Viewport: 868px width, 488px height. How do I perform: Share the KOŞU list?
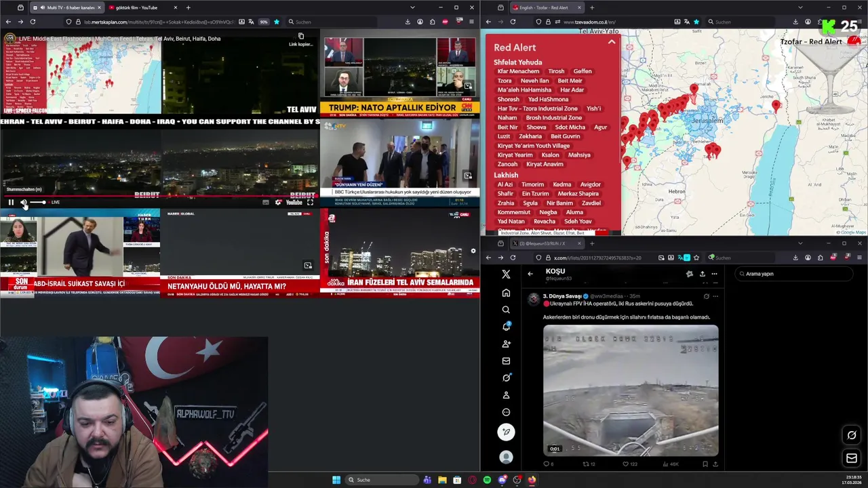[702, 274]
